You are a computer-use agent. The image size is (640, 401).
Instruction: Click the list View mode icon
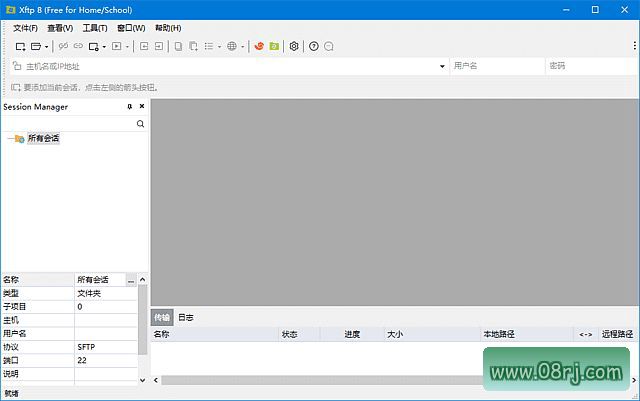[209, 46]
